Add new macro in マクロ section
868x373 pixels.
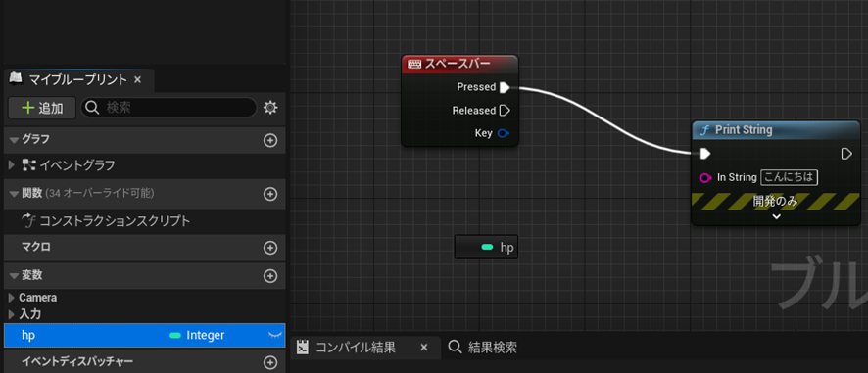coord(270,248)
